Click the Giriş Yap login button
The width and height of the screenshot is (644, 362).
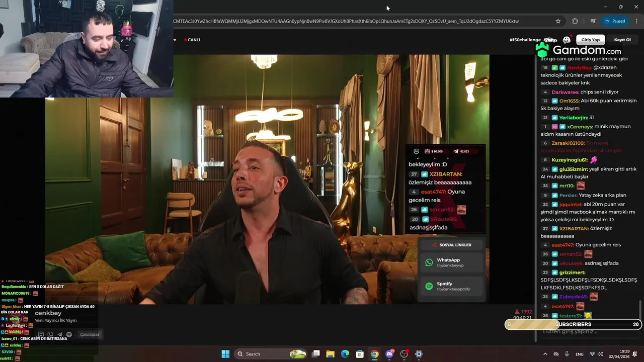pyautogui.click(x=591, y=40)
